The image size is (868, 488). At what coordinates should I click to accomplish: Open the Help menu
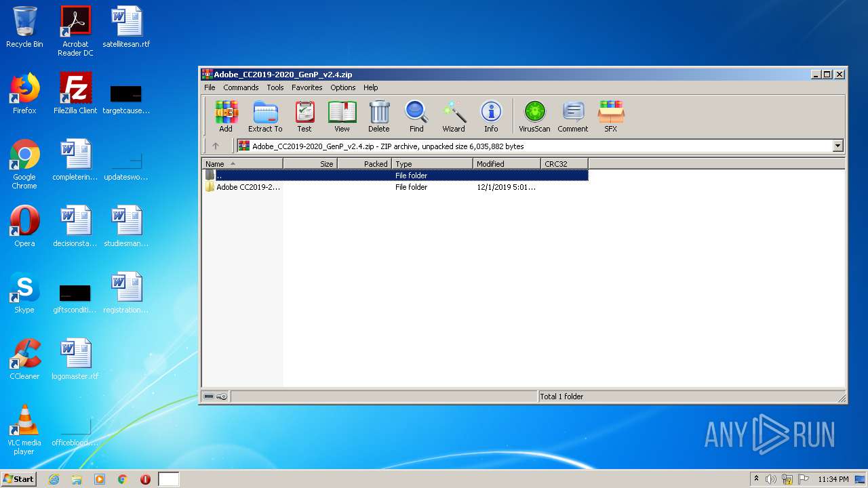370,87
